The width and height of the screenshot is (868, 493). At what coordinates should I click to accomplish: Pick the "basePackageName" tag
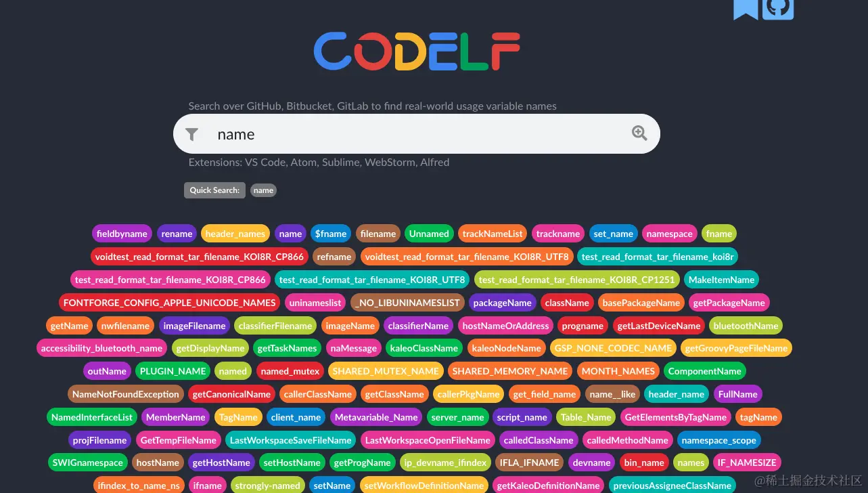[x=641, y=303]
